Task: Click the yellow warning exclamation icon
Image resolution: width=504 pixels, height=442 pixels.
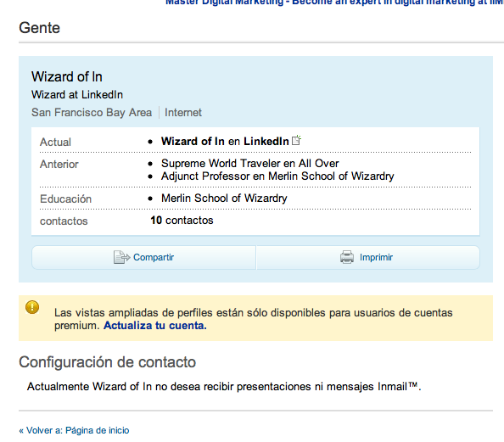Action: tap(32, 307)
